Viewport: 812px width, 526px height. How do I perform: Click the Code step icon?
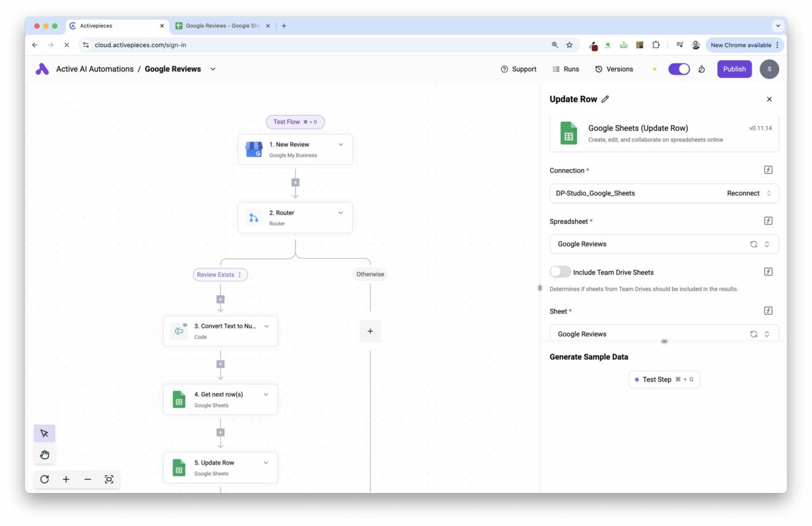tap(179, 331)
